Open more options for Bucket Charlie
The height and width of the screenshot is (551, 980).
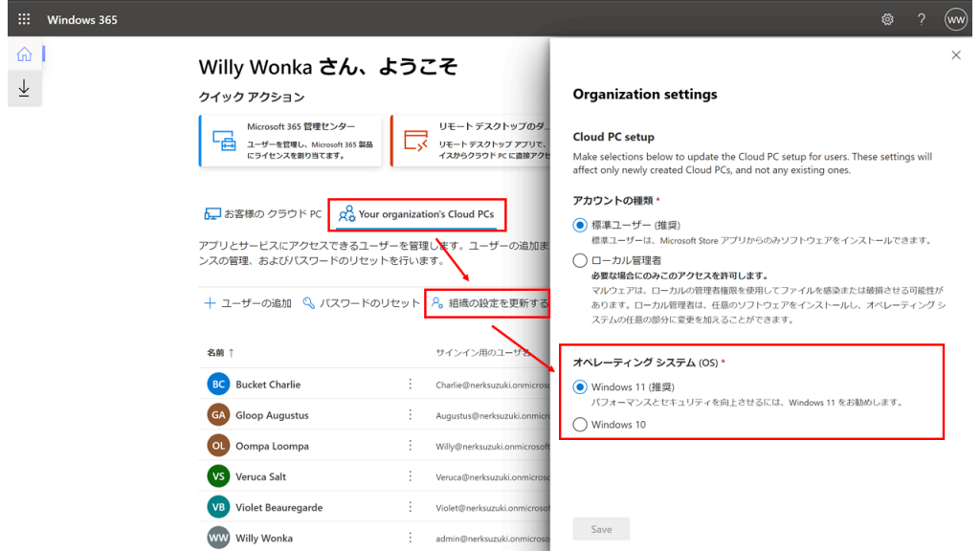[411, 385]
